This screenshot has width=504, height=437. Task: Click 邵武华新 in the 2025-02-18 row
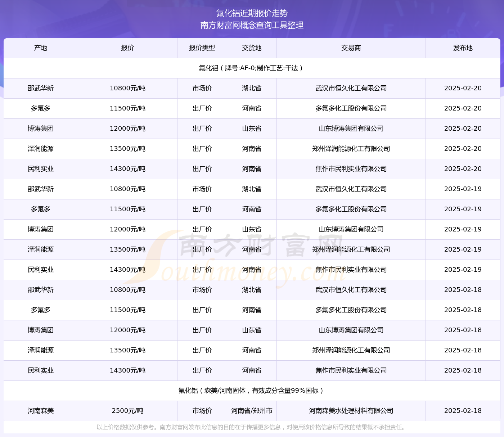pos(41,290)
